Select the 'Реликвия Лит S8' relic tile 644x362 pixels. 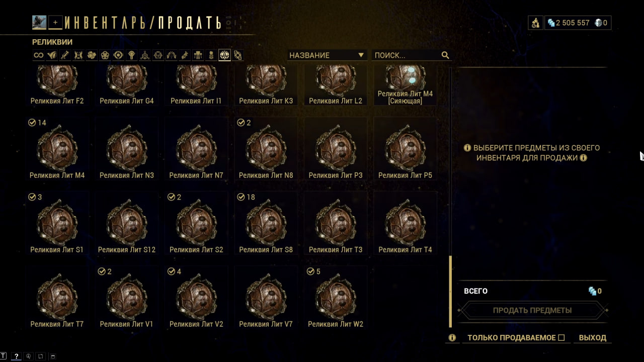(x=266, y=224)
